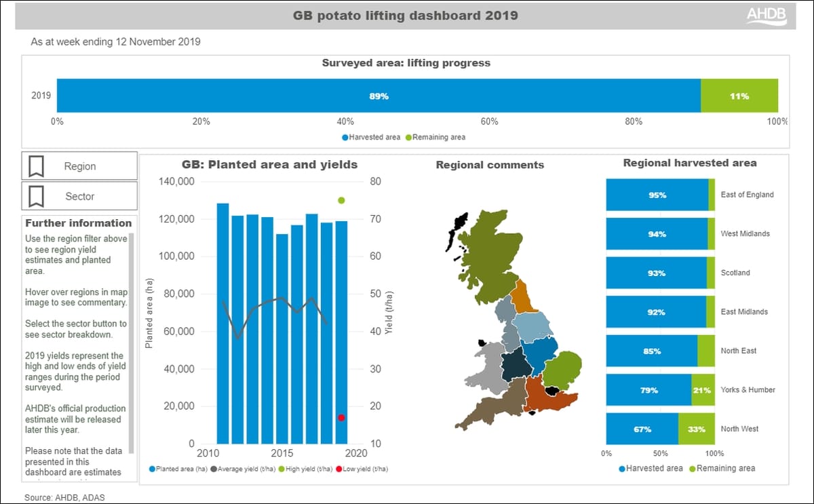Click the North West 33% remaining segment

pos(697,429)
